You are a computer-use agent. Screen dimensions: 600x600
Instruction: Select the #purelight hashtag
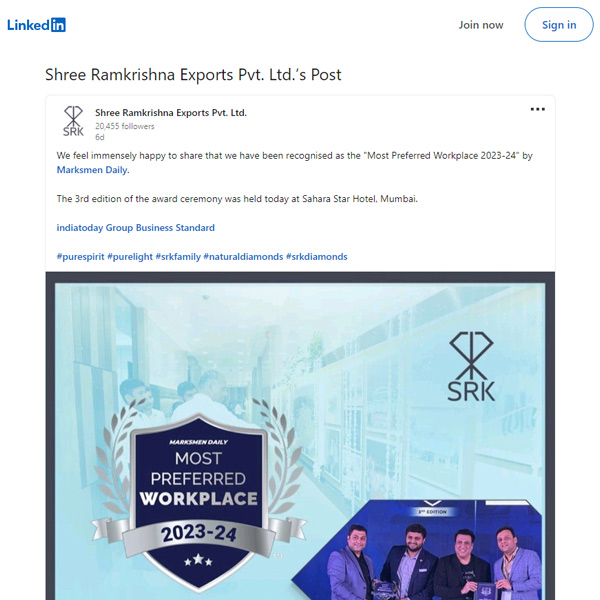coord(130,257)
